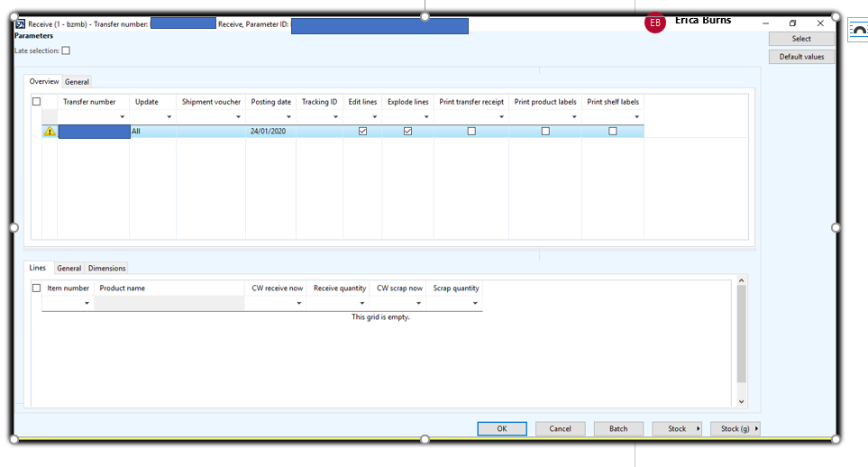The image size is (868, 467).
Task: Open the Update column filter dropdown
Action: 169,117
